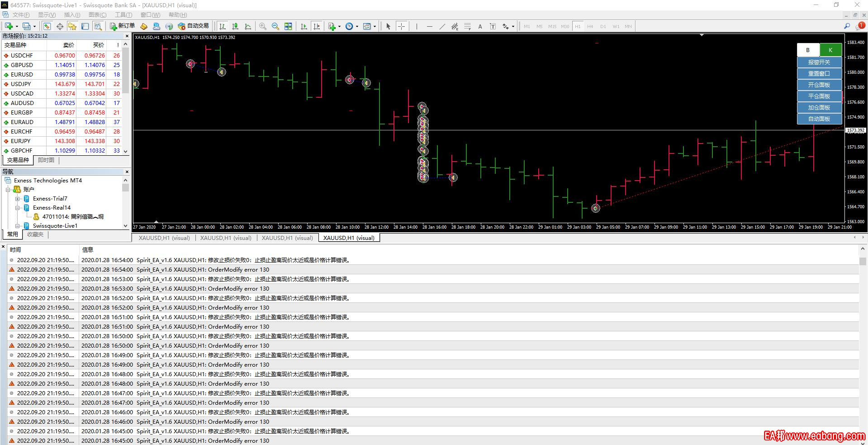868x445 pixels.
Task: Open the Periods clock icon
Action: (349, 26)
